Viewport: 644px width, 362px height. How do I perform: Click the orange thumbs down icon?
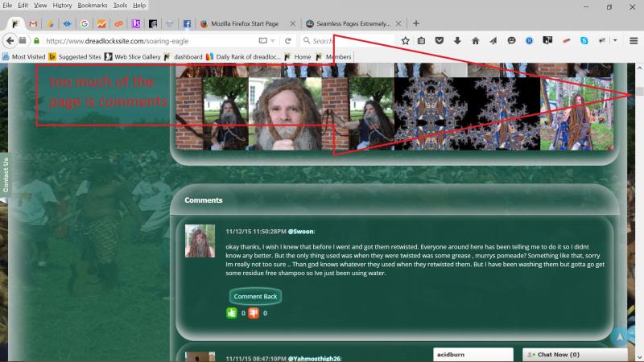pyautogui.click(x=254, y=313)
